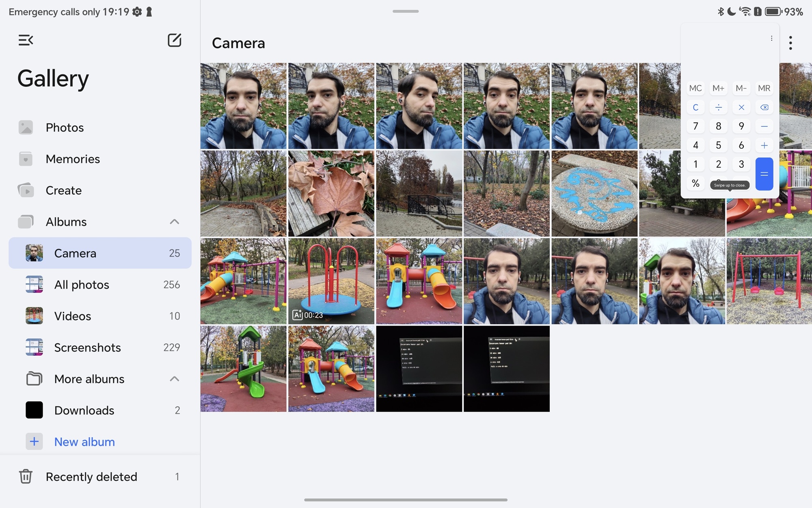Tap the top drag handle bar
This screenshot has width=812, height=508.
(x=405, y=11)
